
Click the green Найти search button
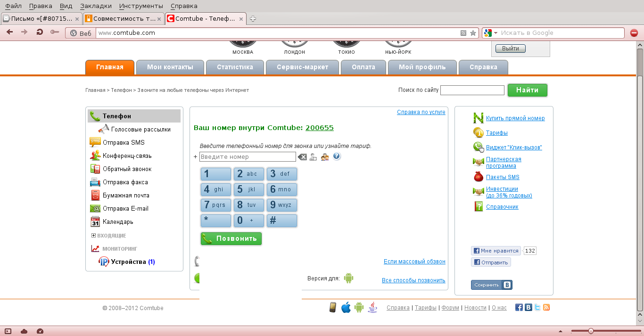click(x=528, y=90)
